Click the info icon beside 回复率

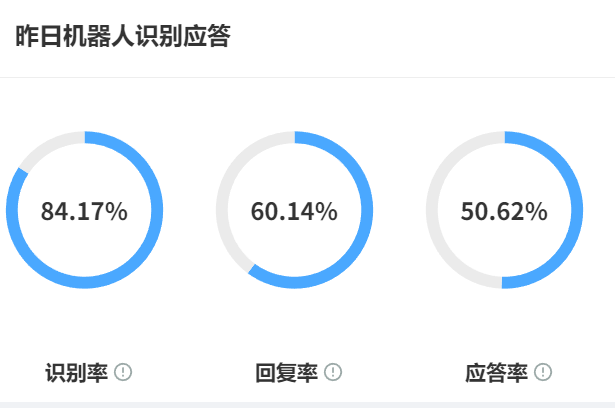tap(333, 373)
